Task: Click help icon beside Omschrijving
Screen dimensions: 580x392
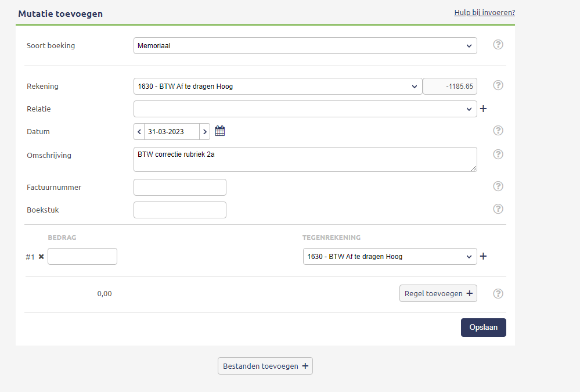Action: pyautogui.click(x=498, y=154)
